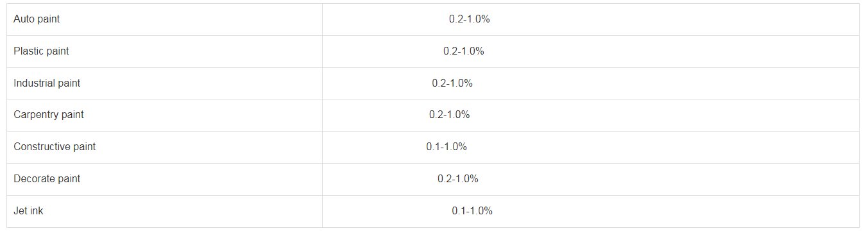Viewport: 868px width, 231px height.
Task: Select the Decorate paint percentage value
Action: point(458,179)
